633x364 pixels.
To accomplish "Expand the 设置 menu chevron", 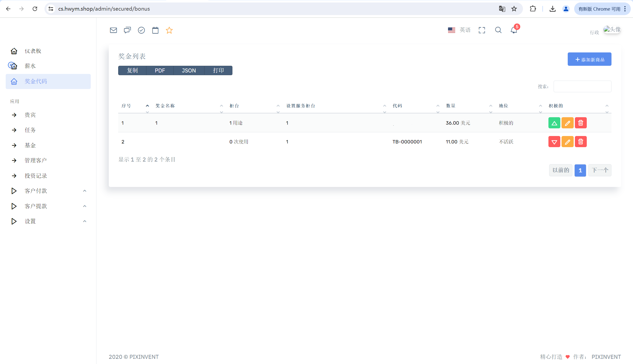I will [x=85, y=221].
